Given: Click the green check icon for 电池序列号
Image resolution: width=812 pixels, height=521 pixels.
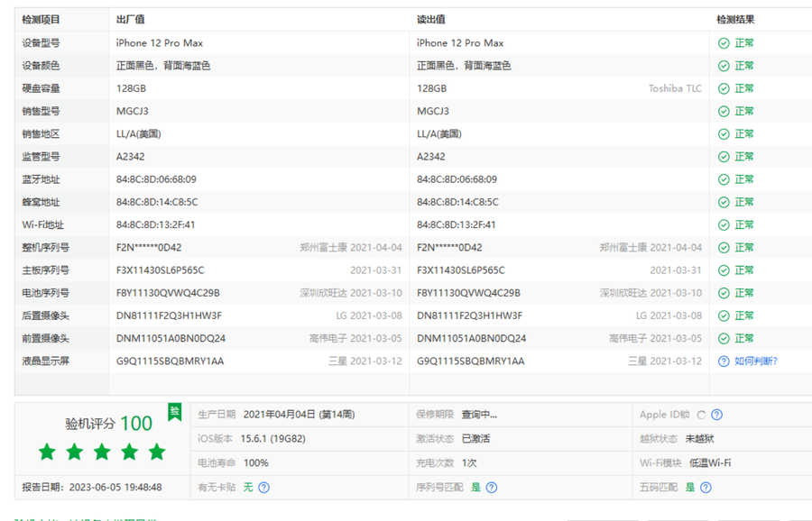Looking at the screenshot, I should click(724, 293).
